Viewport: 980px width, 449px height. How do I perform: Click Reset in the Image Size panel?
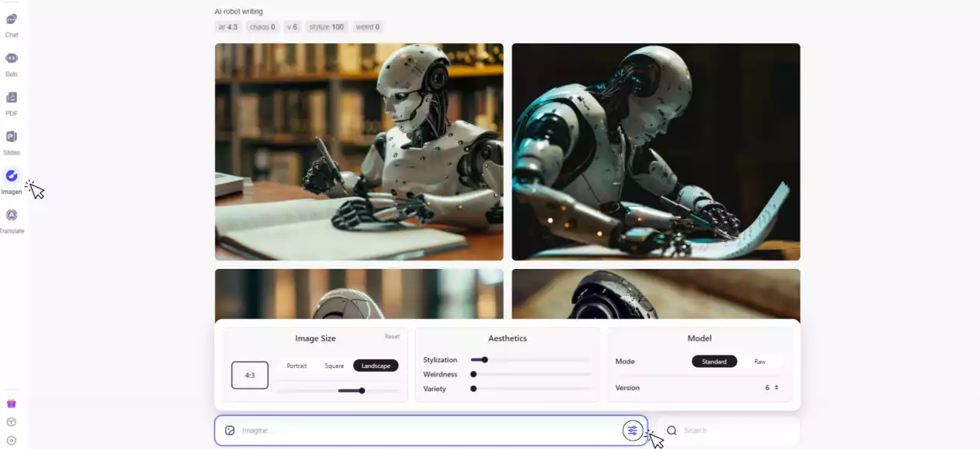pyautogui.click(x=392, y=336)
